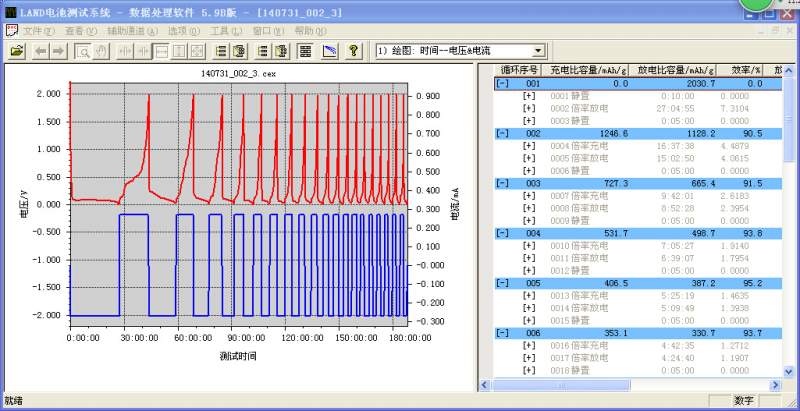This screenshot has width=800, height=411.
Task: Collapse cycle 001 in the data tree
Action: 503,84
